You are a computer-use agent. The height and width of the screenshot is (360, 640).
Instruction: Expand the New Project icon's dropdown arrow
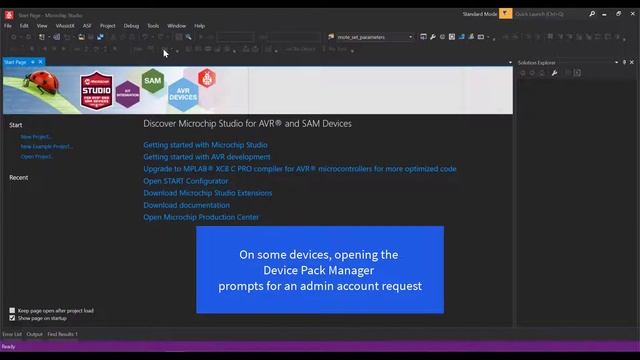point(49,37)
